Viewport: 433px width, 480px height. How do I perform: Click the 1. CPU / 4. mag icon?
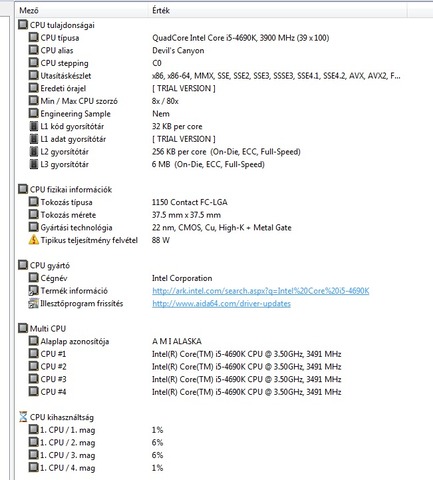(x=33, y=467)
